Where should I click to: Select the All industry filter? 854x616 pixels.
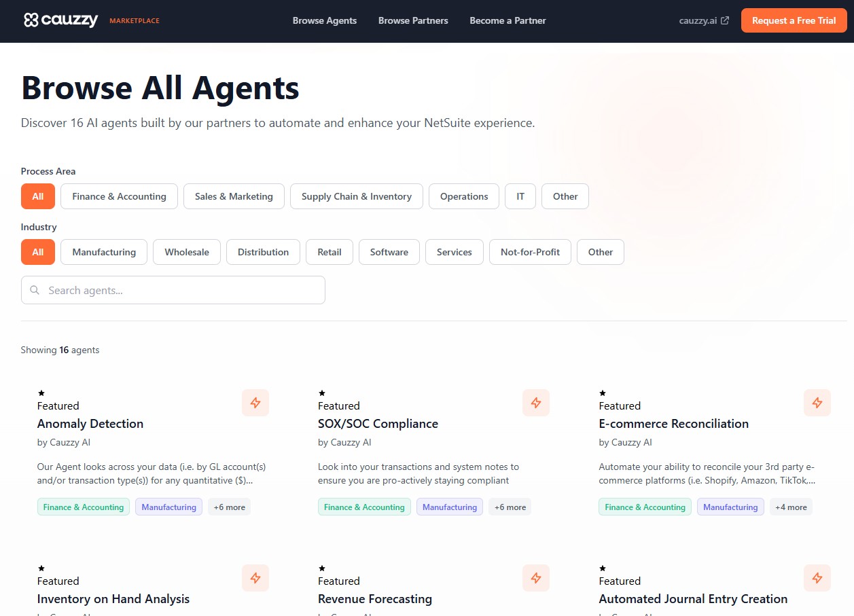pos(38,252)
